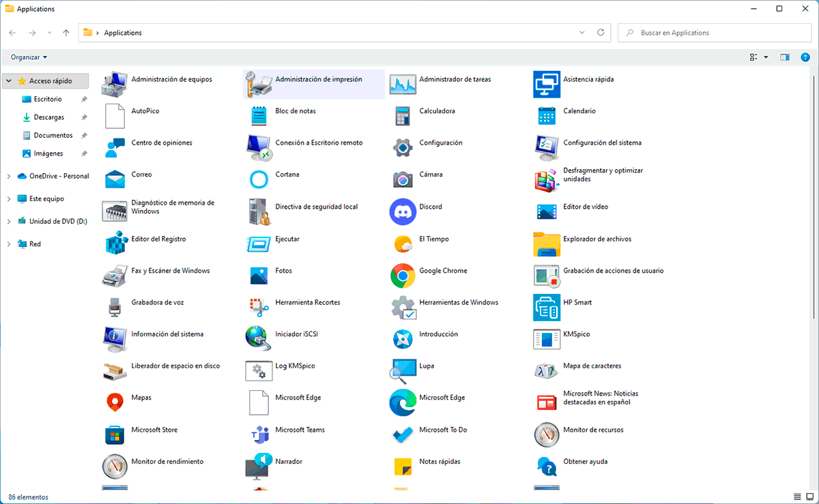Screen dimensions: 819x504
Task: Select the Centro de opiniones icon
Action: 115,147
